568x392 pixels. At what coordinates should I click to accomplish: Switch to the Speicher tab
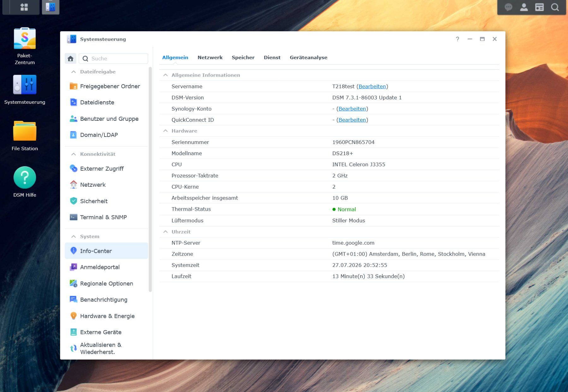[x=243, y=57]
